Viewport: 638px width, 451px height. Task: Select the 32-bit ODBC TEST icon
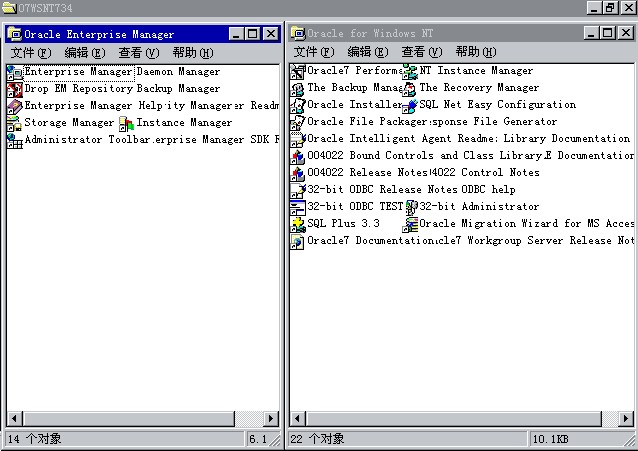[297, 208]
